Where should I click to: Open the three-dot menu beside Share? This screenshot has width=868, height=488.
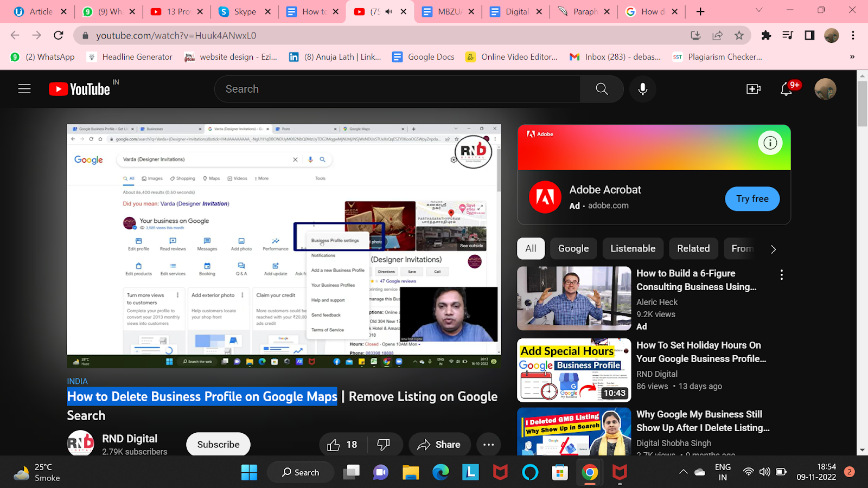[x=488, y=444]
